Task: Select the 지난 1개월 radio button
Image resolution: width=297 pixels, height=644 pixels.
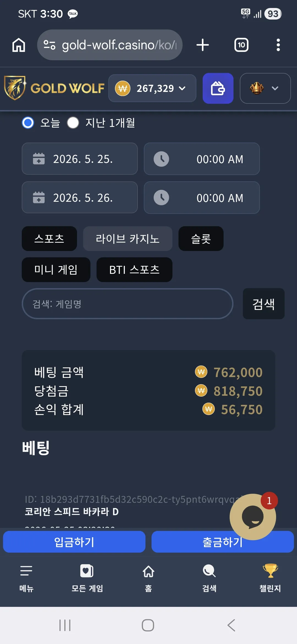Action: point(73,123)
